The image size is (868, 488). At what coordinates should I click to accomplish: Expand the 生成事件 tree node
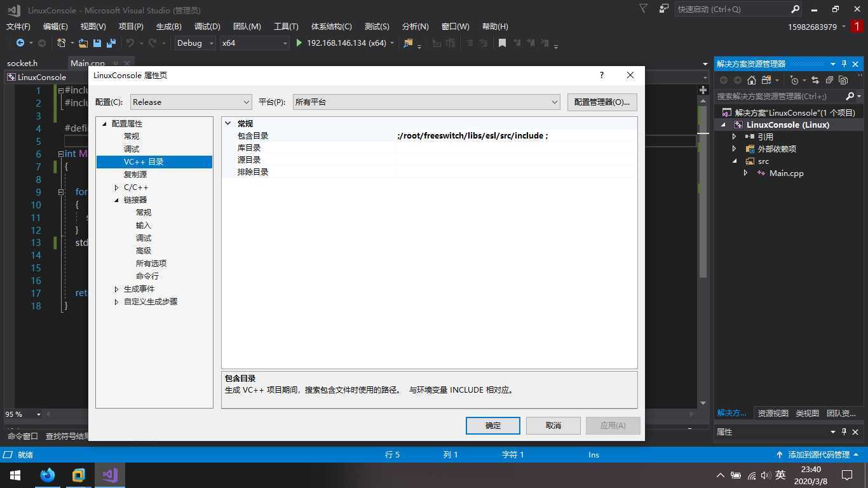point(116,289)
